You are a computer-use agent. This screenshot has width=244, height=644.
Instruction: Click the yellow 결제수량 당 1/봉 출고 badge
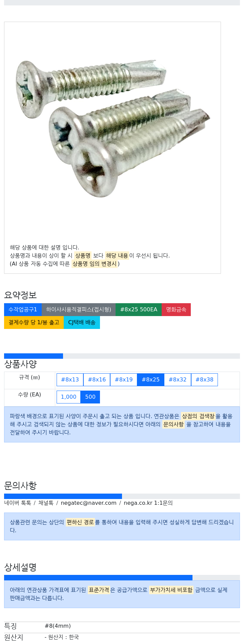(x=34, y=323)
